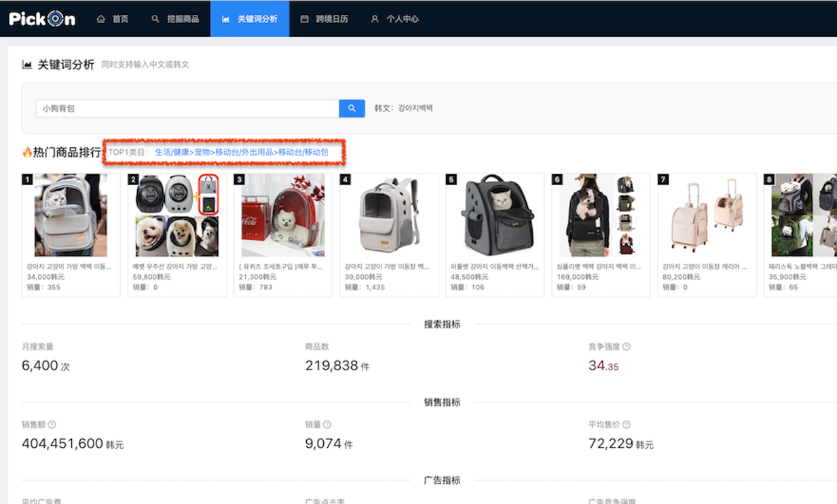Click the help icon next to 平均售价
This screenshot has width=837, height=504.
627,425
